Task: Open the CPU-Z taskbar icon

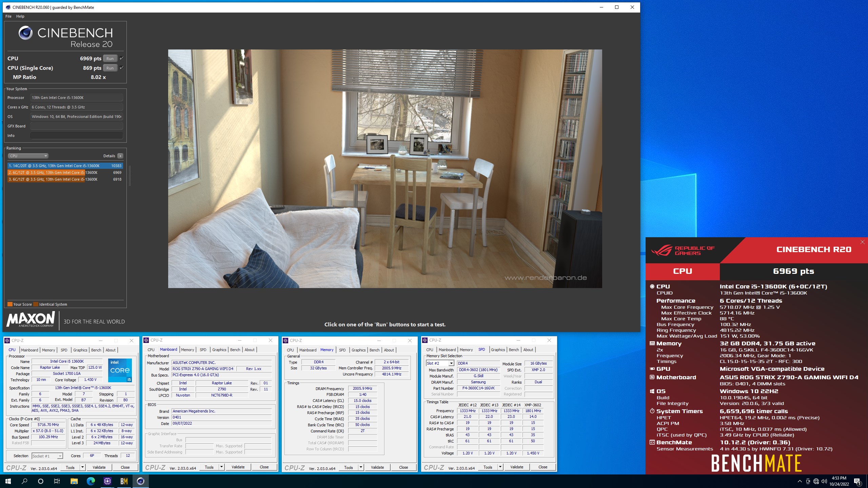Action: pos(107,481)
